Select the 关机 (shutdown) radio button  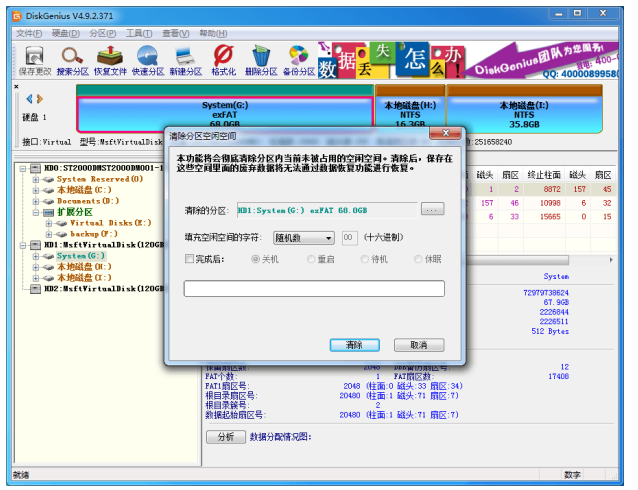[256, 259]
